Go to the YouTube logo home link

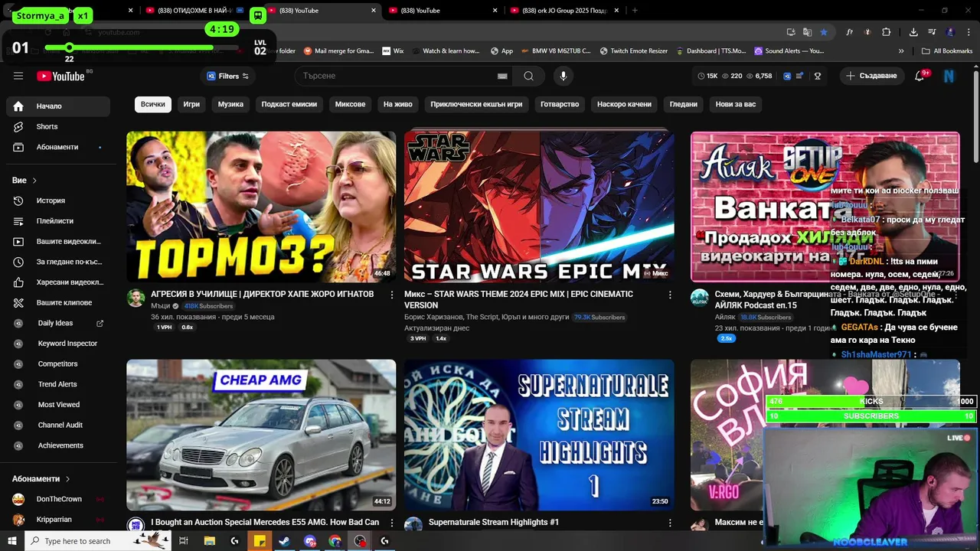coord(60,76)
